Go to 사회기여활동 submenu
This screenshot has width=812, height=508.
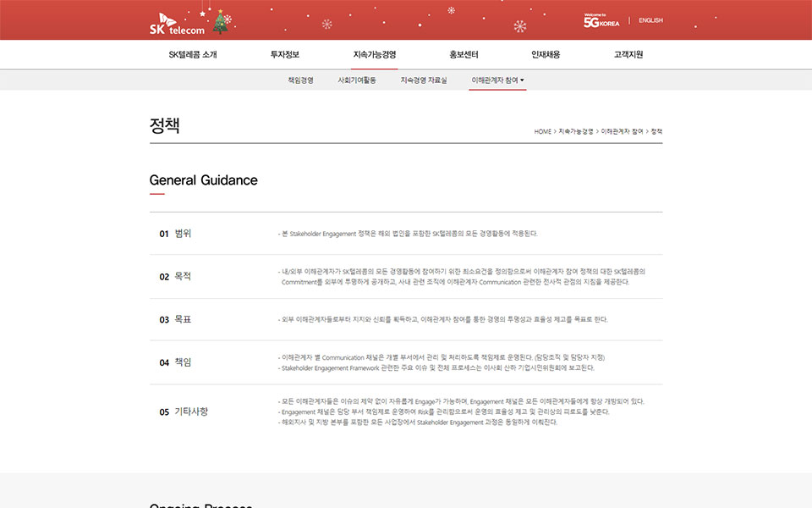coord(357,80)
